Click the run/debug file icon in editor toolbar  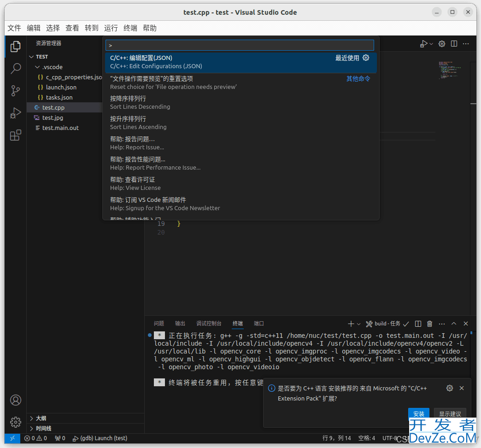[423, 44]
